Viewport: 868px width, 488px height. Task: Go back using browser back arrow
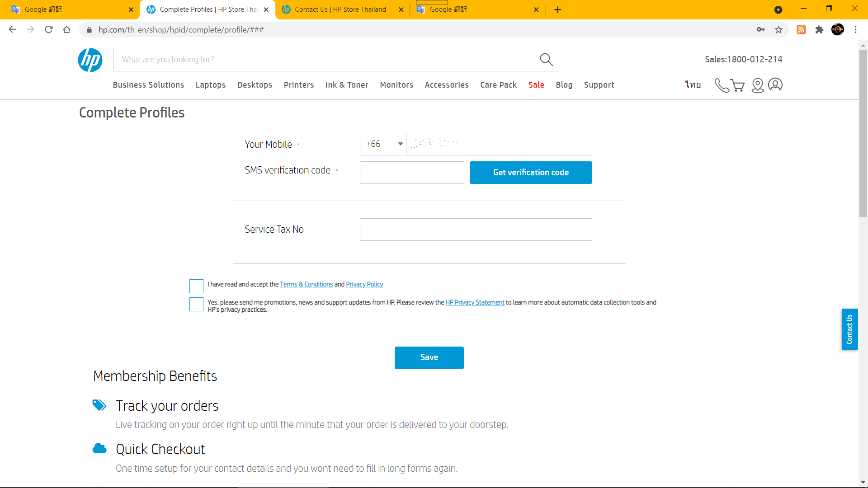tap(12, 29)
